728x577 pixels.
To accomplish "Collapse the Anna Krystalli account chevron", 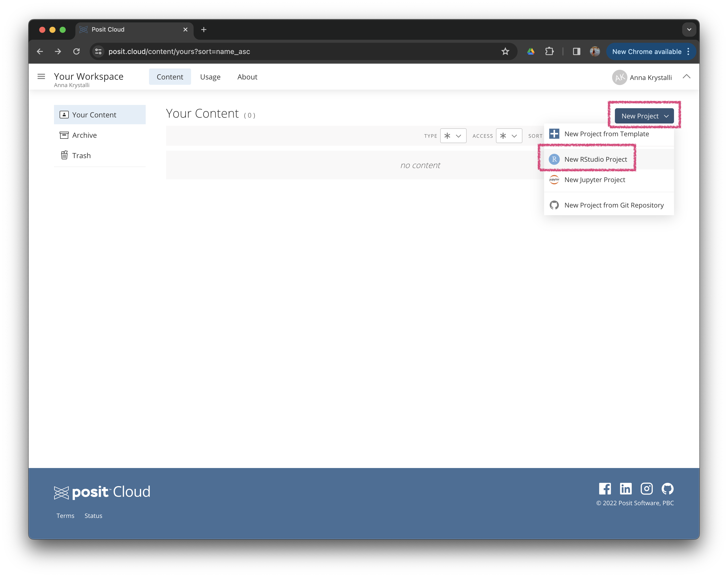I will pos(686,77).
